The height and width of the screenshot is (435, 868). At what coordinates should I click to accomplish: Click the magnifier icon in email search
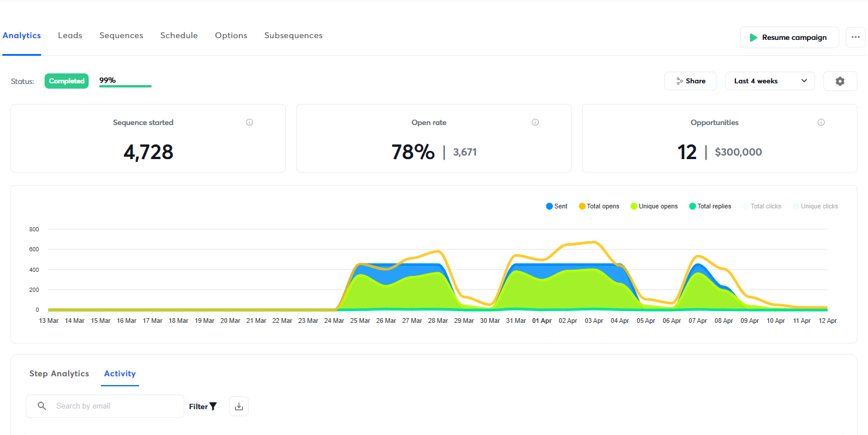pos(42,406)
